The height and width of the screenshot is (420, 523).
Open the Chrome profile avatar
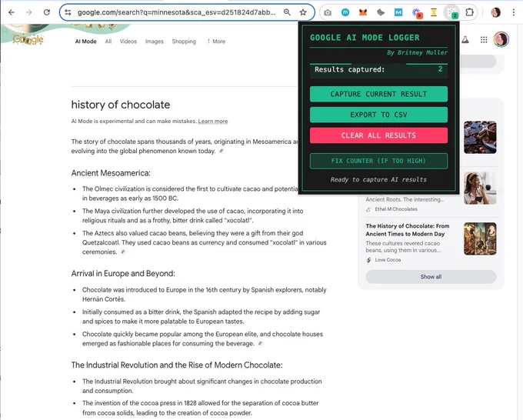(x=495, y=12)
